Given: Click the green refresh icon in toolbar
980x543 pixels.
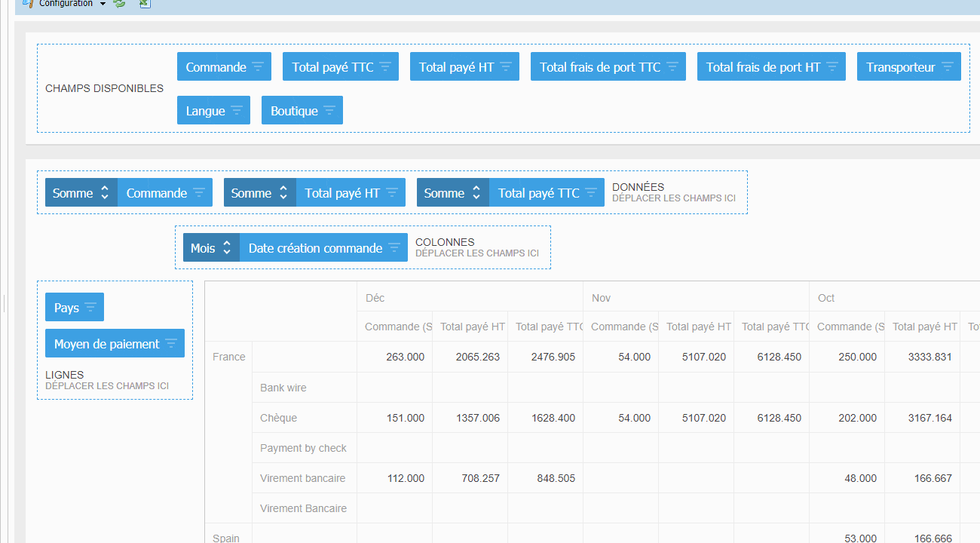Looking at the screenshot, I should point(119,4).
